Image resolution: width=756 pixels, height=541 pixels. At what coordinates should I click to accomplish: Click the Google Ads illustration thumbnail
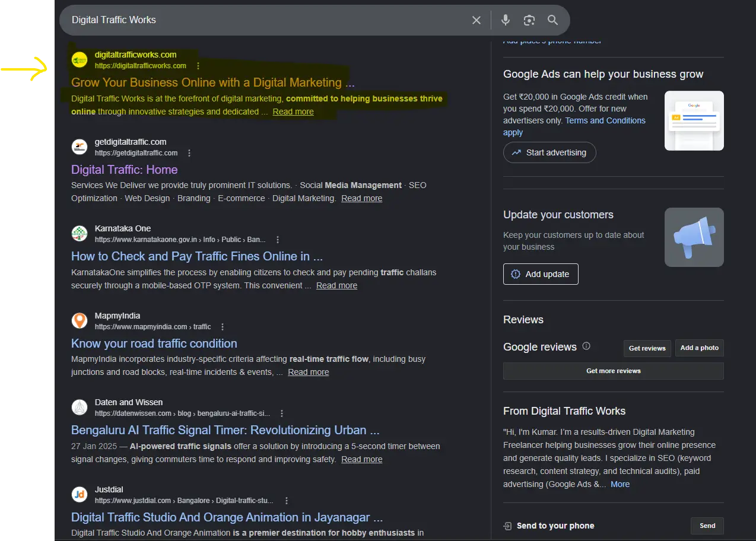click(x=694, y=120)
